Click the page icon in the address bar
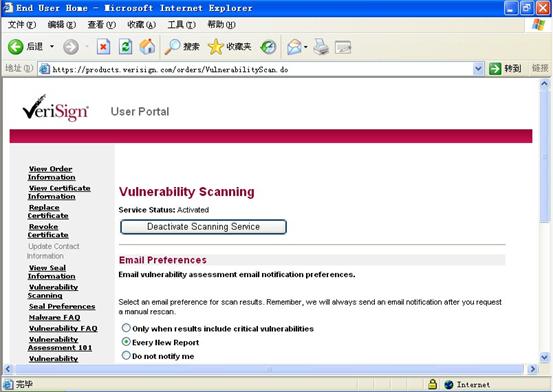This screenshot has height=392, width=553. tap(44, 69)
